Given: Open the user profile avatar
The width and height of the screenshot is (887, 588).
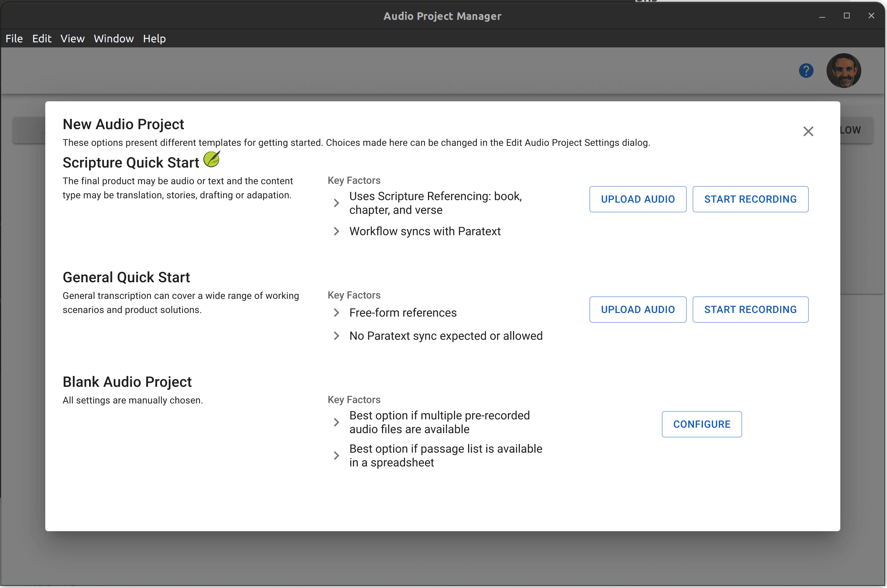Looking at the screenshot, I should [x=843, y=71].
